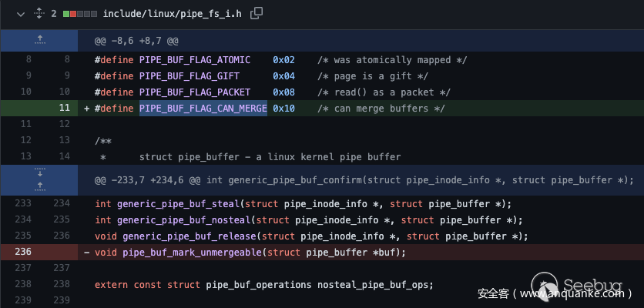
Task: Expand down before the -233,7 hunk
Action: pyautogui.click(x=39, y=172)
